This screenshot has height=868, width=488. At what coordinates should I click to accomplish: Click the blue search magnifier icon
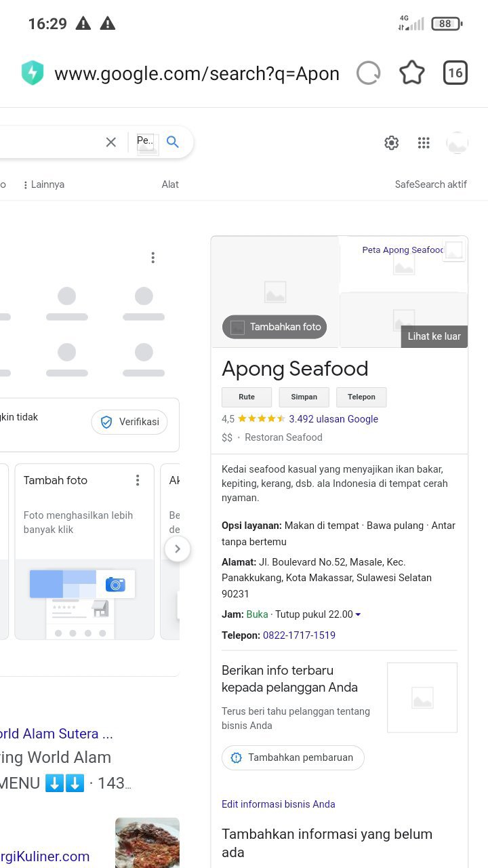pyautogui.click(x=173, y=142)
